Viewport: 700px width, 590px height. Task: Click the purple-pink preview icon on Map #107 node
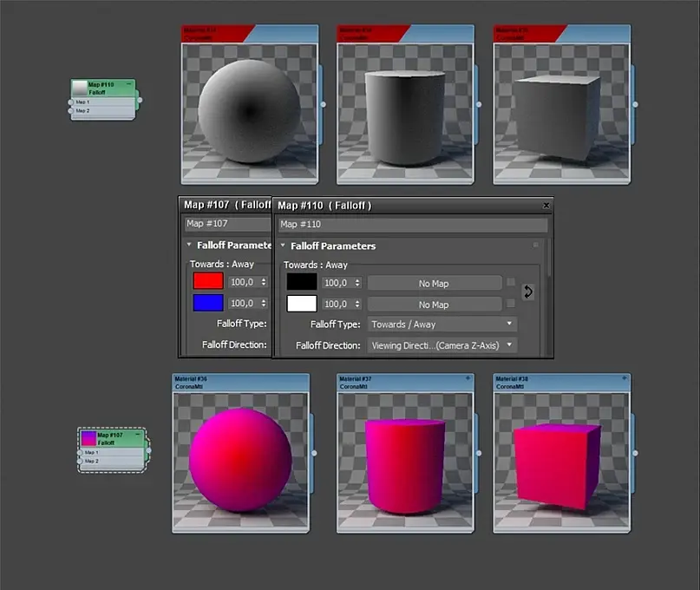[88, 438]
